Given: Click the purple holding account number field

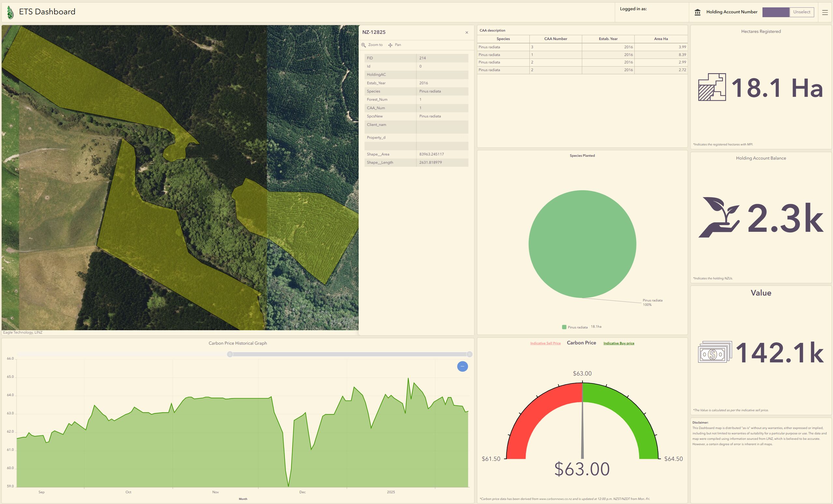Looking at the screenshot, I should [776, 12].
